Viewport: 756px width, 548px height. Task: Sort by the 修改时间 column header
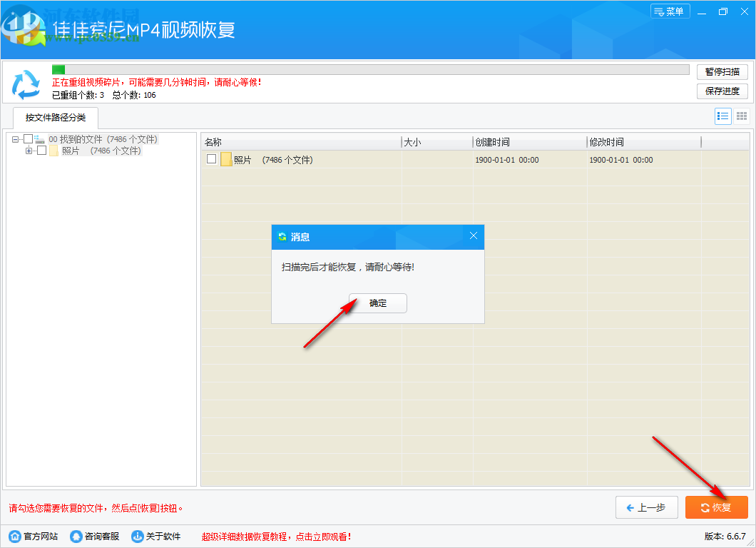[643, 142]
